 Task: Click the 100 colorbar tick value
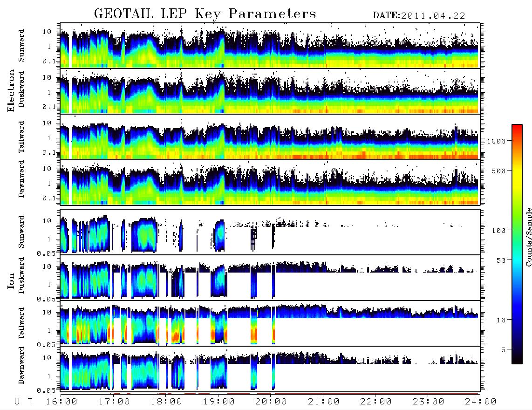point(499,231)
